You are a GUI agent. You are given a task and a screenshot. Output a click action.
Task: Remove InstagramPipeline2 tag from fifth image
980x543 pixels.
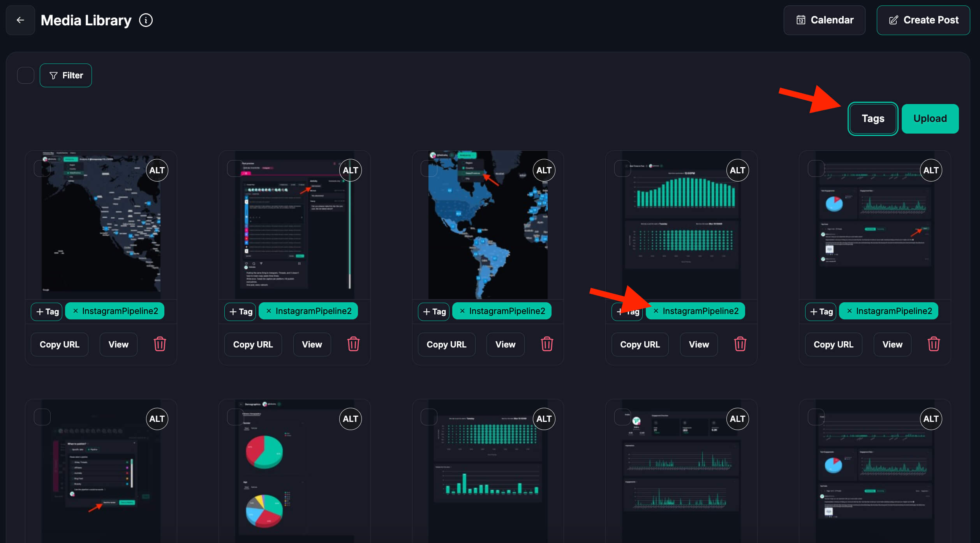(850, 311)
